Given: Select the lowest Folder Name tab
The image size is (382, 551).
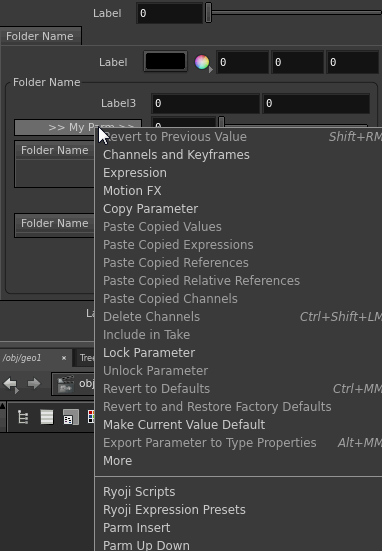Looking at the screenshot, I should point(54,223).
